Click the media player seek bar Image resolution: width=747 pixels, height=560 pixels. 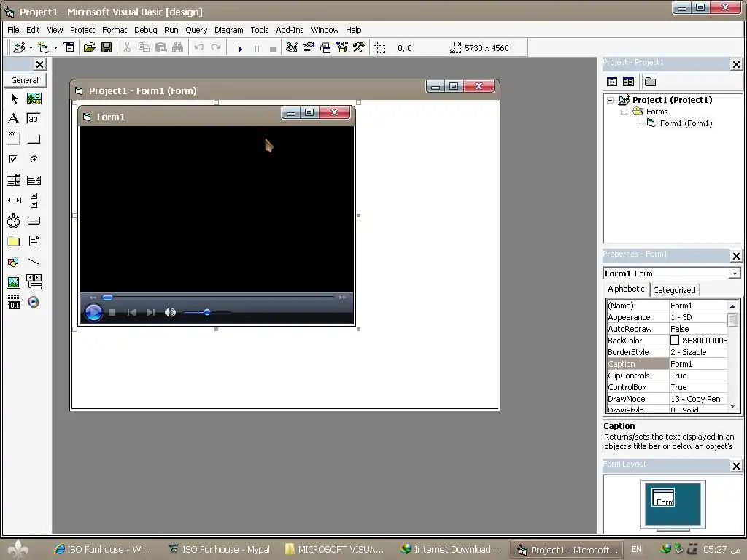click(x=219, y=297)
